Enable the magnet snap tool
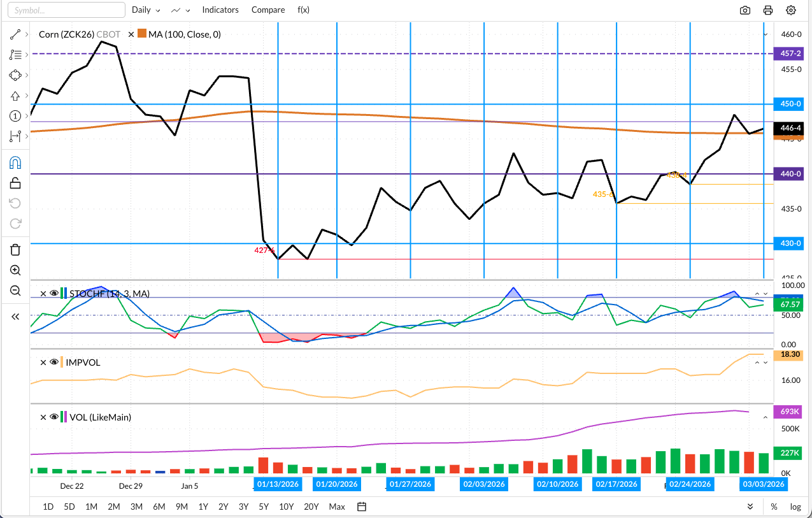The width and height of the screenshot is (812, 518). click(x=15, y=162)
